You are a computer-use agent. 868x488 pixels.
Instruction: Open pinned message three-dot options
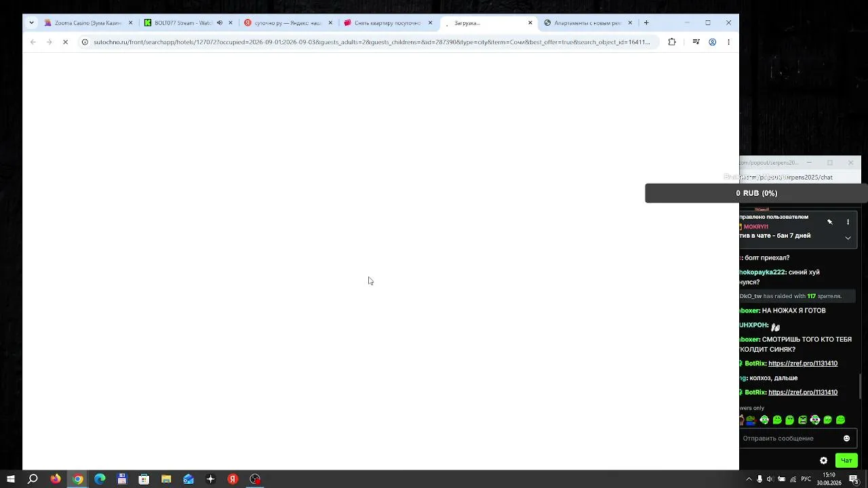coord(848,222)
